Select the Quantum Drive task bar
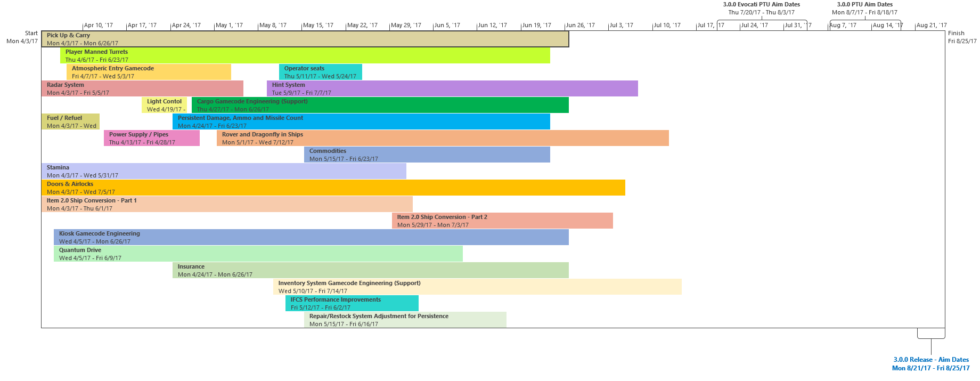The height and width of the screenshot is (381, 980). [258, 254]
